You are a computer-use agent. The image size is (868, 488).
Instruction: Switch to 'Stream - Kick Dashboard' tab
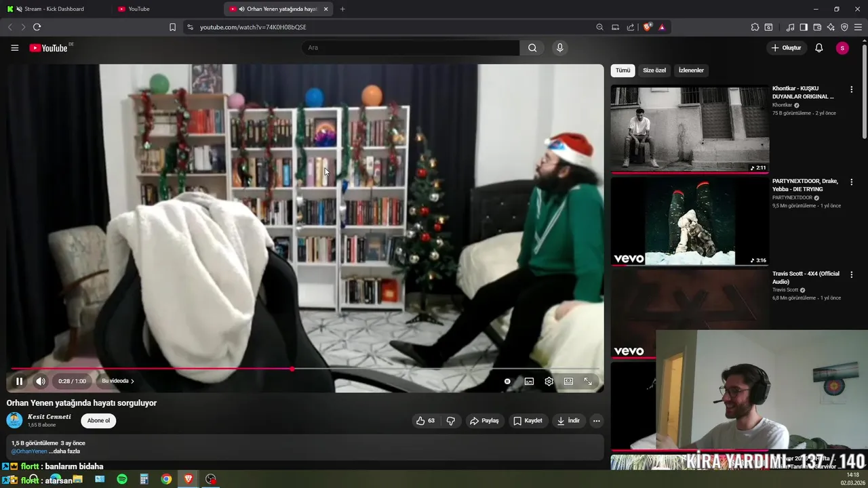[54, 9]
